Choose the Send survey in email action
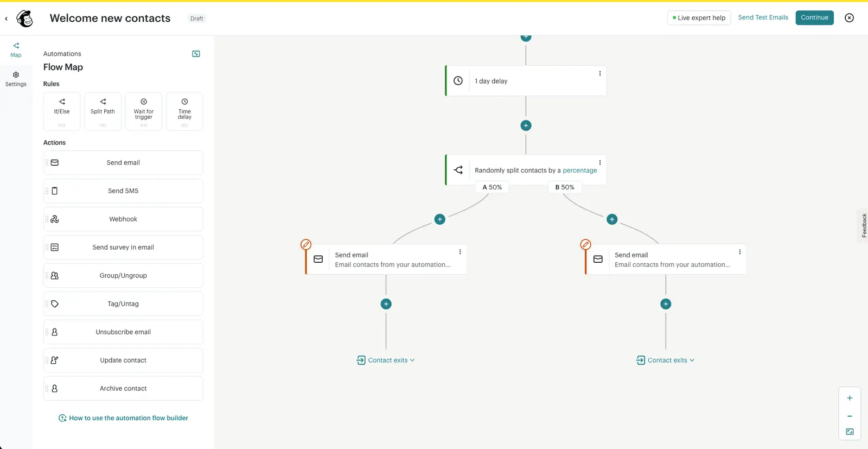Image resolution: width=868 pixels, height=449 pixels. [x=123, y=247]
